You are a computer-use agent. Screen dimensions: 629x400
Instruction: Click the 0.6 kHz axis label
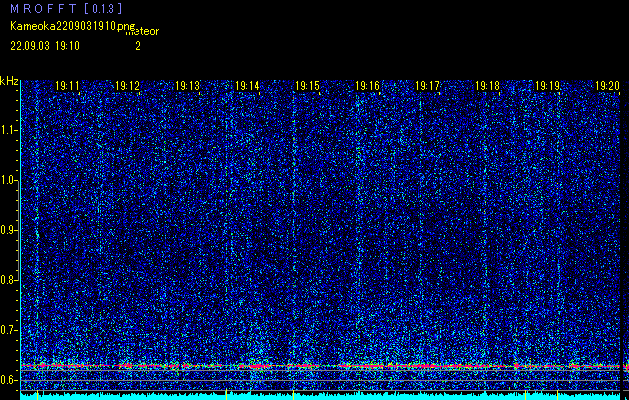pos(7,380)
